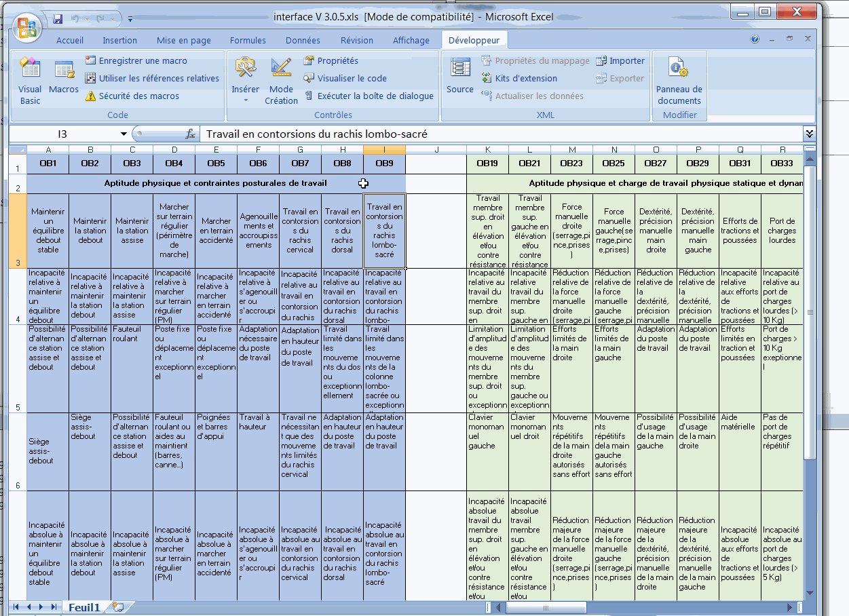The height and width of the screenshot is (616, 849).
Task: Open the Panneau de documents
Action: [679, 80]
